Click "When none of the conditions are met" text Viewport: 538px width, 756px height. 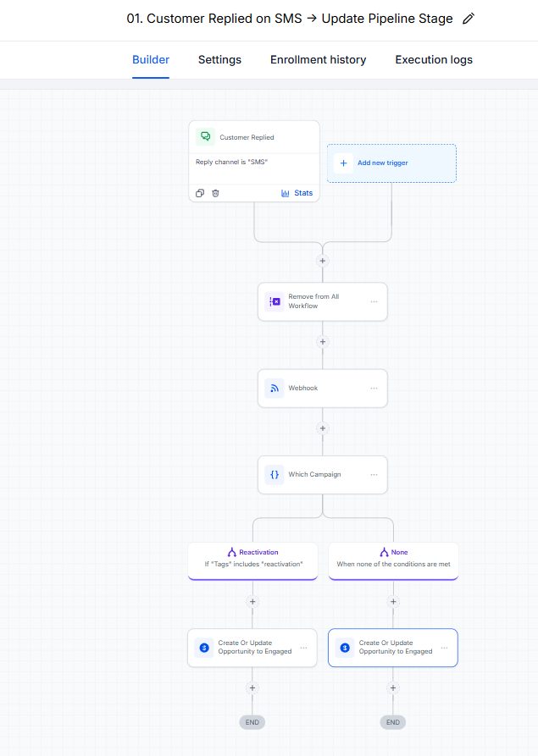pos(394,564)
